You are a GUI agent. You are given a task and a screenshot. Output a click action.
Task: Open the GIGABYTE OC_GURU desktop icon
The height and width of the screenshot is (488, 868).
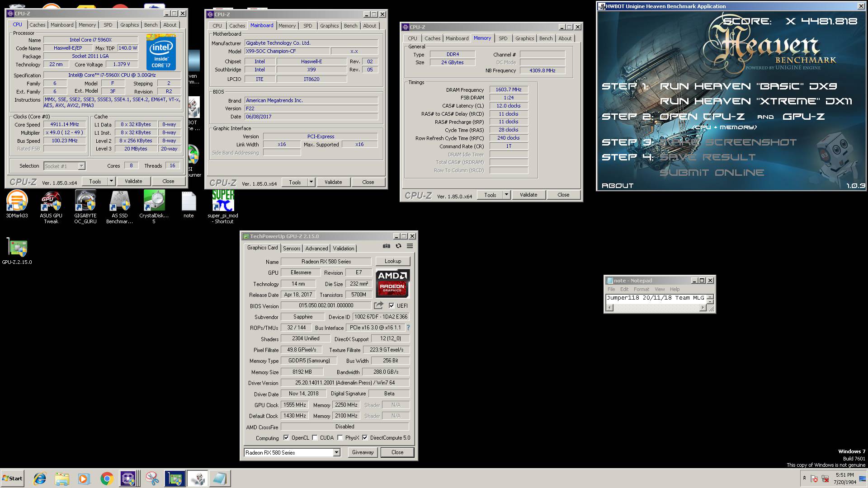85,207
